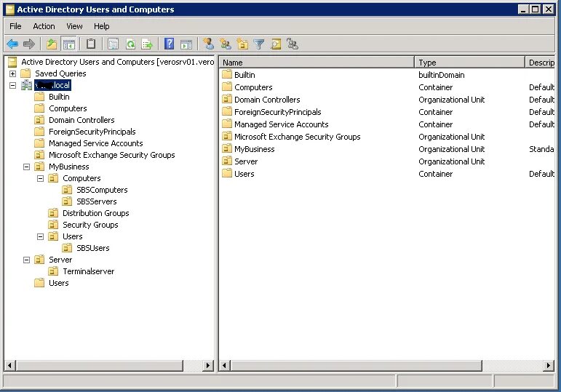This screenshot has width=561, height=392.
Task: Select the Computers row in the right list
Action: tap(388, 87)
